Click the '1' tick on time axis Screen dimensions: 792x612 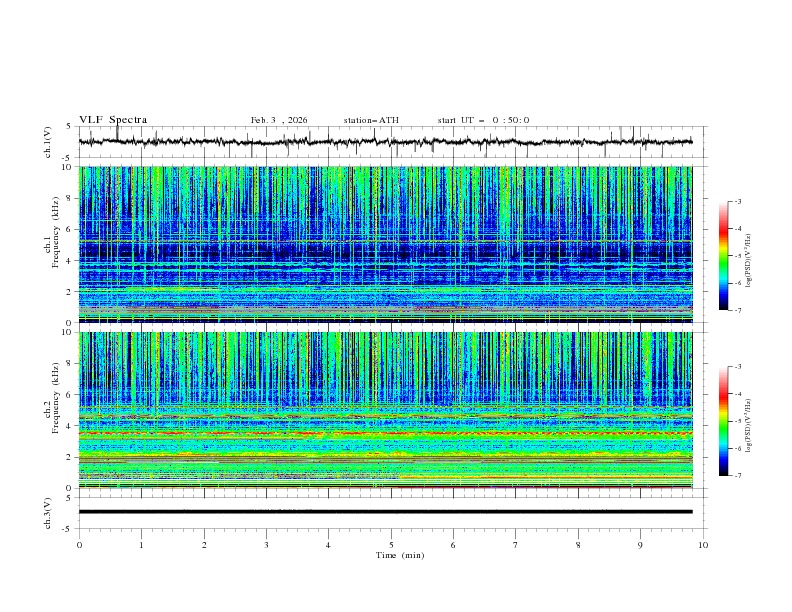tap(141, 545)
